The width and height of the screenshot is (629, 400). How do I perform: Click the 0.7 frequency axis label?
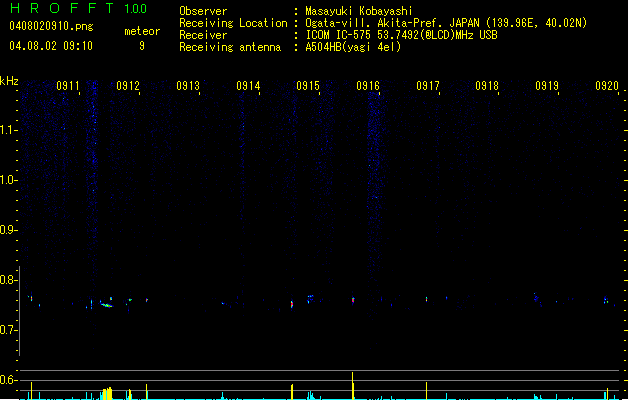point(8,330)
